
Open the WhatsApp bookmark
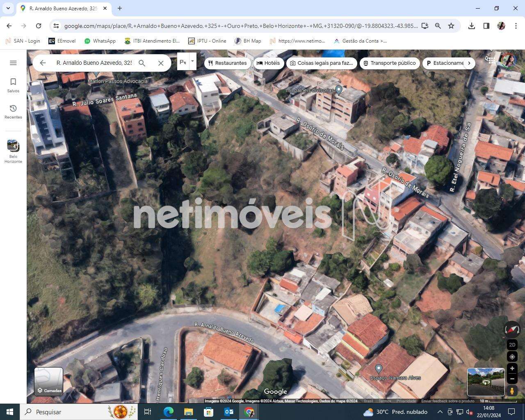click(x=100, y=41)
